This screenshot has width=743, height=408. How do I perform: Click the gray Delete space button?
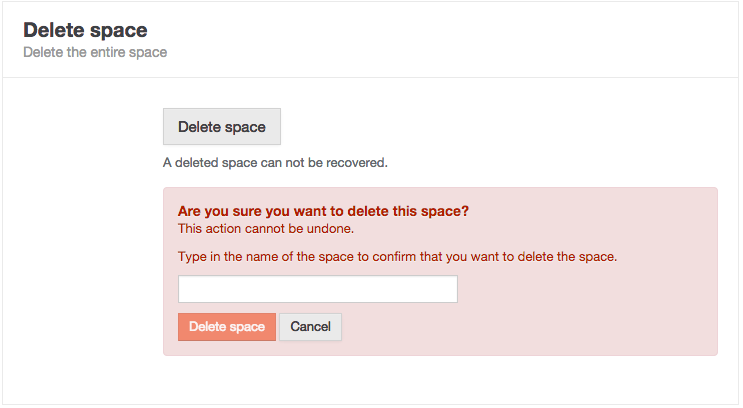pyautogui.click(x=222, y=127)
